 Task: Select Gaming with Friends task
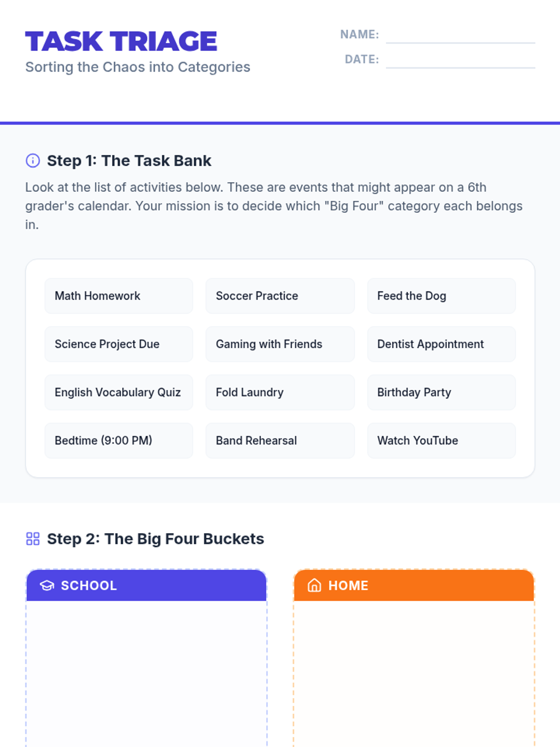tap(280, 344)
